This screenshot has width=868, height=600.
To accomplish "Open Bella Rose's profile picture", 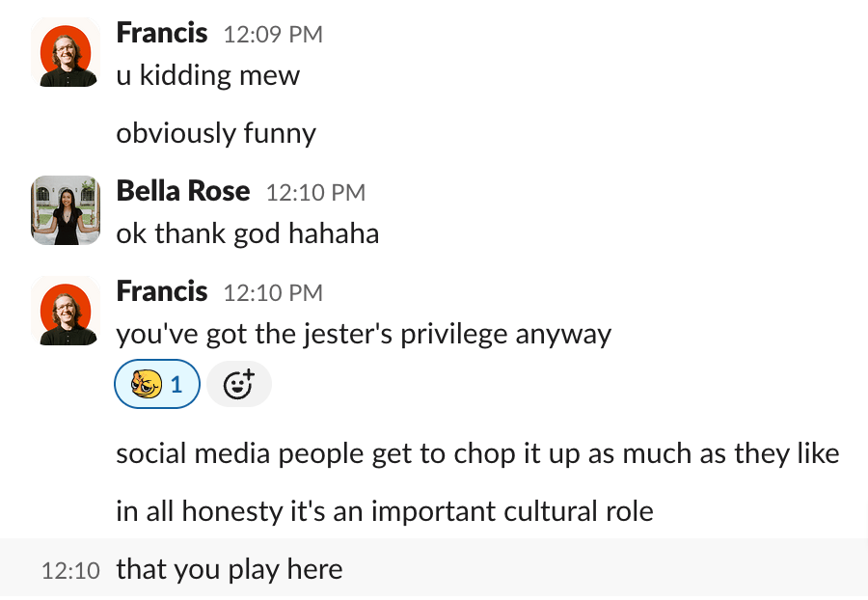I will click(x=66, y=210).
